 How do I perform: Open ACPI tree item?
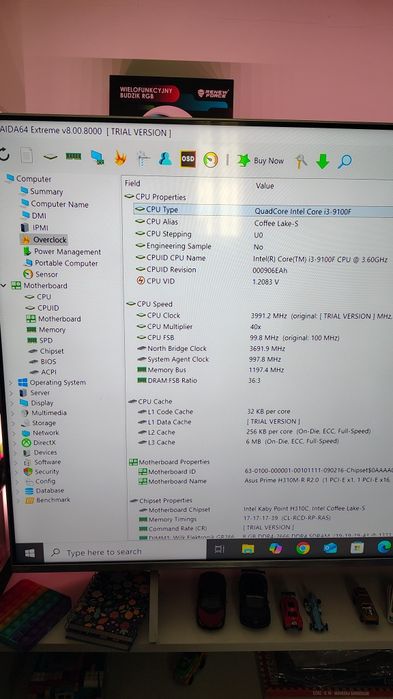[x=43, y=372]
